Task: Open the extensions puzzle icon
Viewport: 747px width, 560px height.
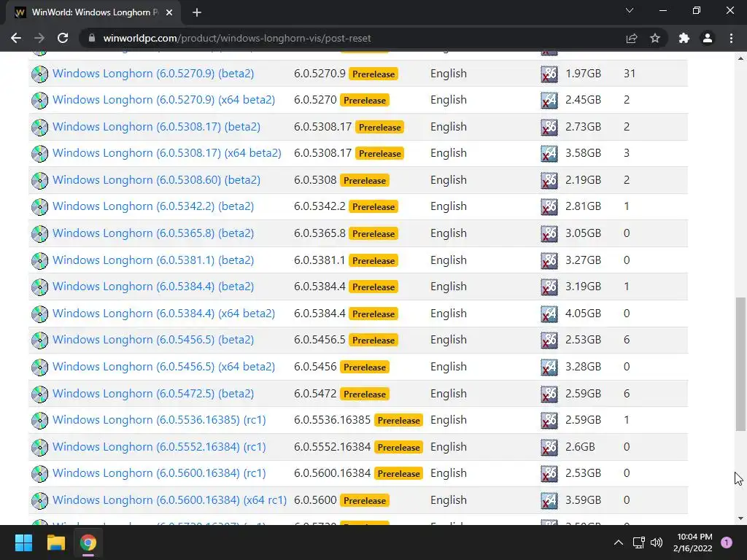Action: coord(684,38)
